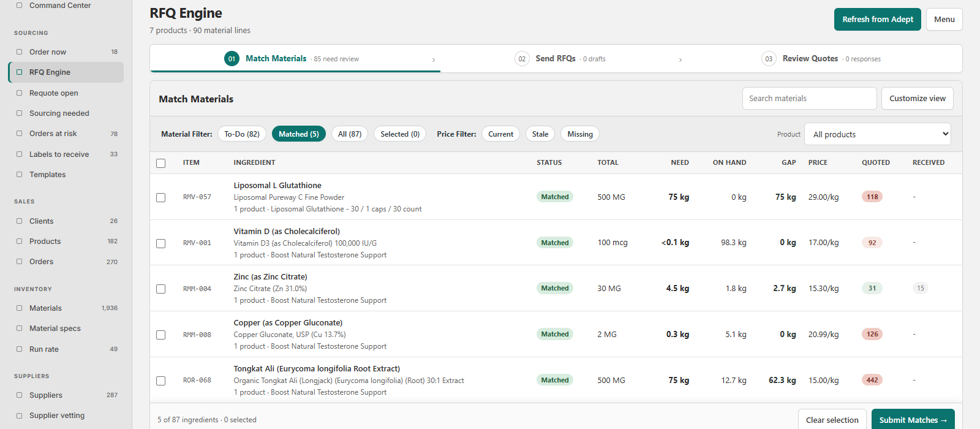Click the quoted badge 31
Image resolution: width=980 pixels, height=429 pixels.
click(x=872, y=288)
